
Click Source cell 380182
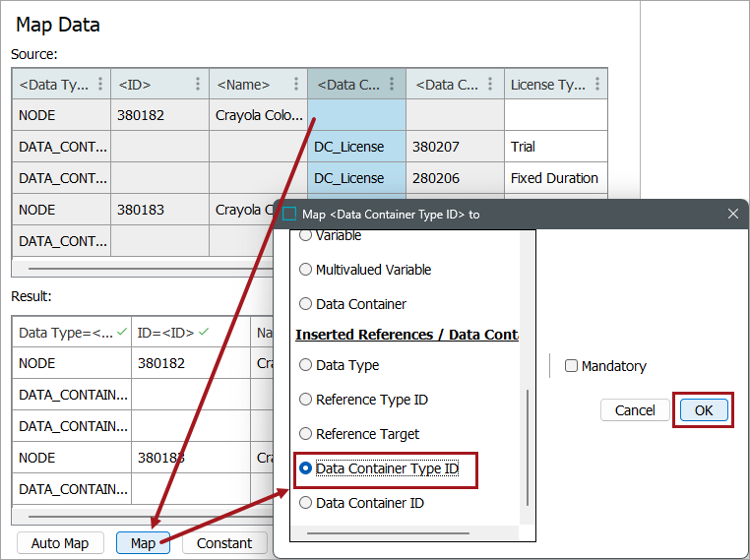click(x=160, y=115)
